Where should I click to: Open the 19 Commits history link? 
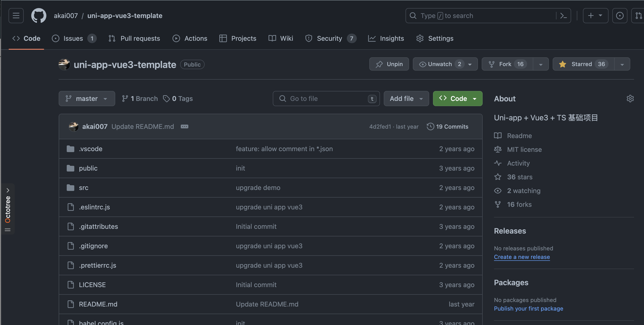tap(447, 126)
